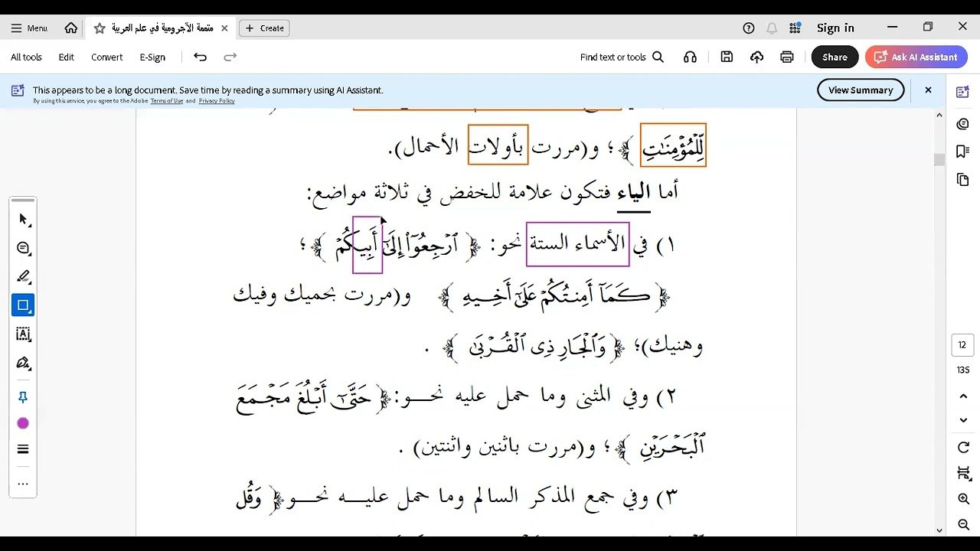
Task: Click the View Summary button
Action: (861, 90)
